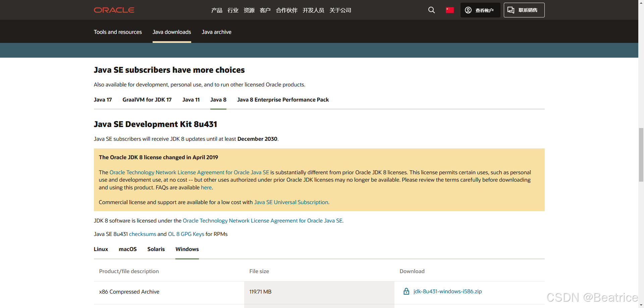Download jdk-8u431-windows-i586.zip
Image resolution: width=644 pixels, height=308 pixels.
(x=447, y=291)
